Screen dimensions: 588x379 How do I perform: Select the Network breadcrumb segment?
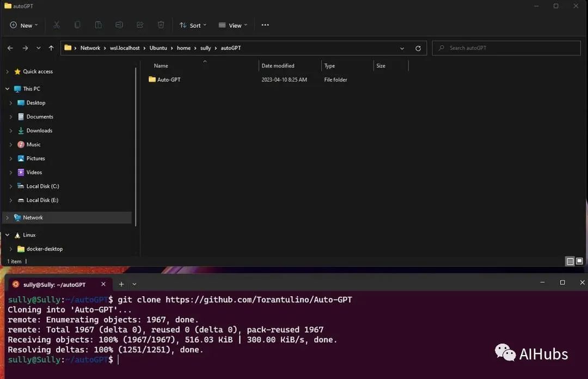(x=90, y=48)
